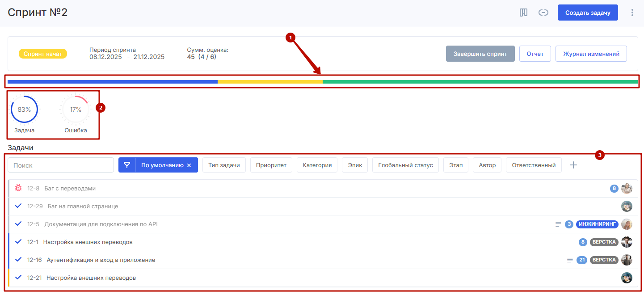This screenshot has width=644, height=295.
Task: Click the checkmark on task 12-21
Action: pos(18,278)
